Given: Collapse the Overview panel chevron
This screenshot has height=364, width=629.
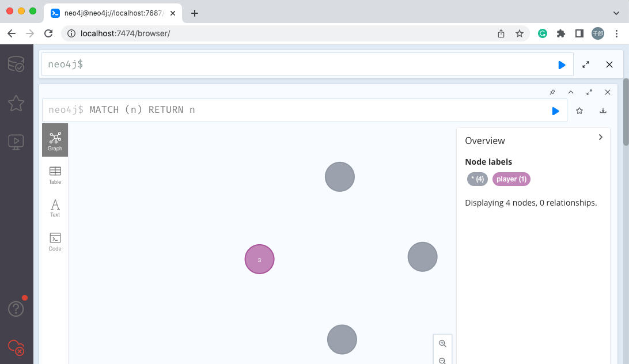Looking at the screenshot, I should click(601, 137).
